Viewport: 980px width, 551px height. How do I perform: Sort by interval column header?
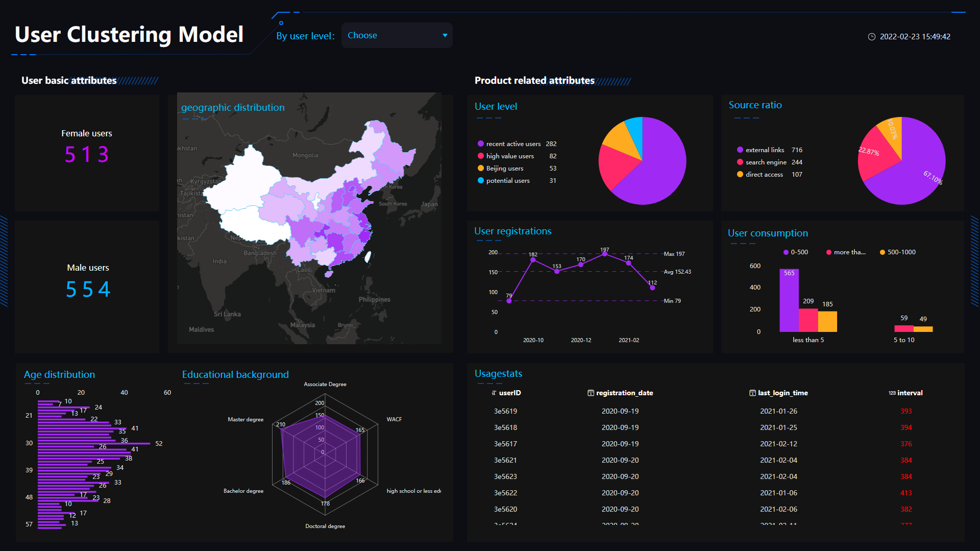[910, 393]
